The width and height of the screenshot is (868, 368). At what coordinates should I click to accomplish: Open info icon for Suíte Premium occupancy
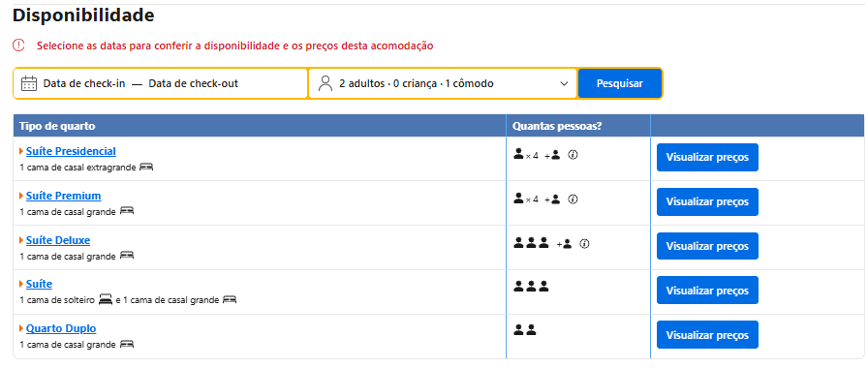573,199
